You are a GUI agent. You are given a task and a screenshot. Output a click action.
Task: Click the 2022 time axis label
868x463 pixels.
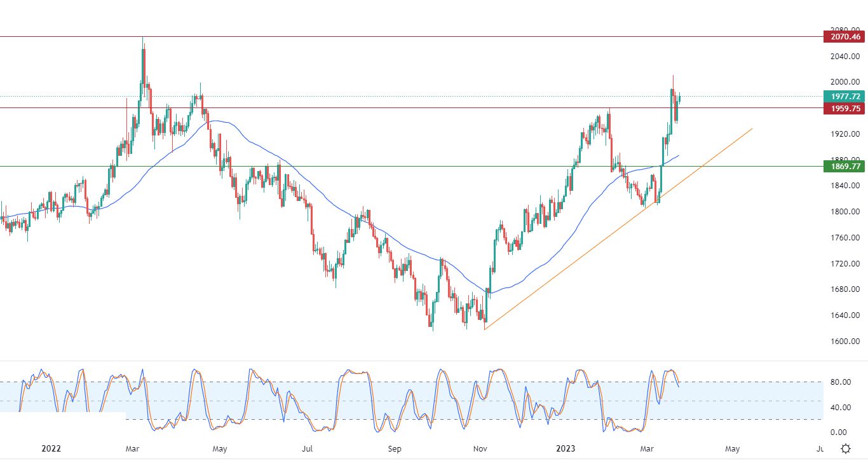point(51,449)
